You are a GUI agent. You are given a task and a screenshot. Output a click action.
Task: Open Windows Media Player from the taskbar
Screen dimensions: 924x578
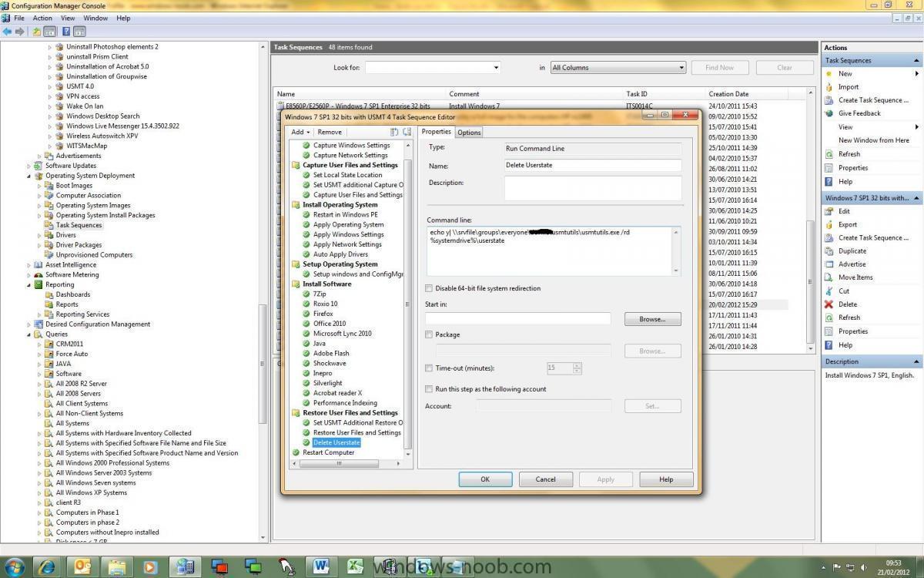pos(150,566)
